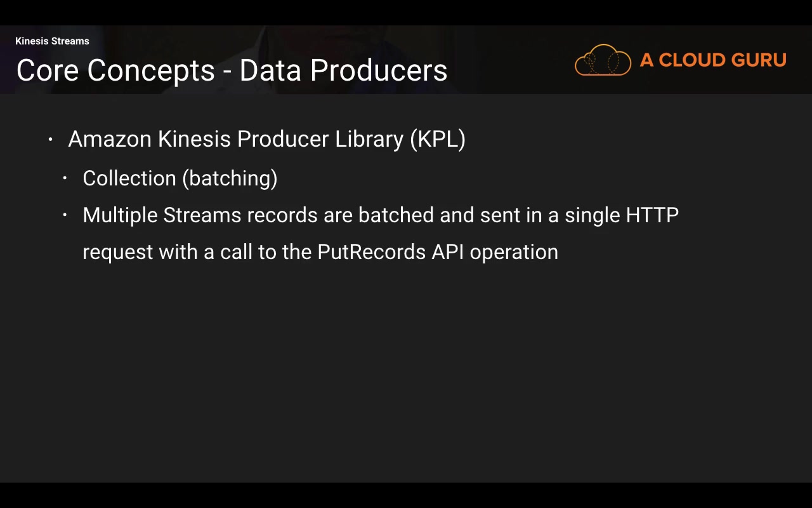Click the word "Collection"
The width and height of the screenshot is (812, 508).
129,178
